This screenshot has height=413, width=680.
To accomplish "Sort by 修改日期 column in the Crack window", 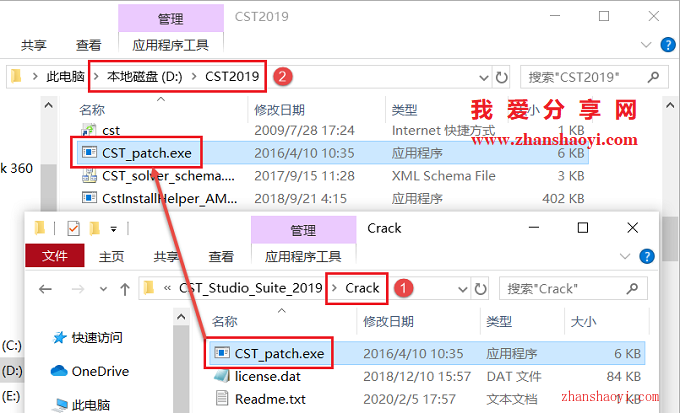I will (388, 321).
